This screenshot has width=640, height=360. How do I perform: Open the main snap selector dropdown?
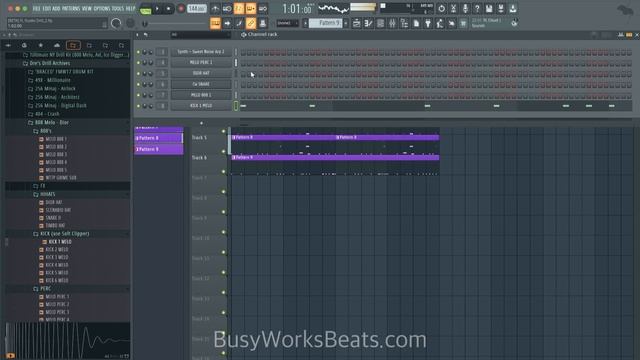287,23
